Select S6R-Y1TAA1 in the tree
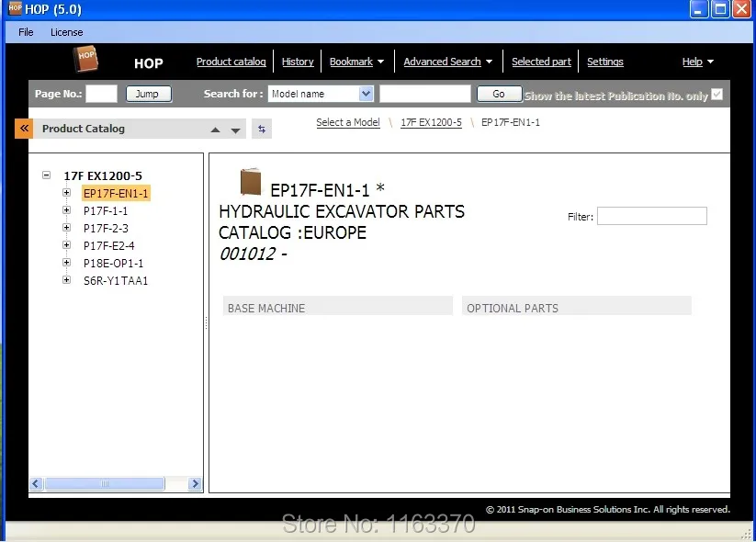Screen dimensions: 756x542 pos(116,280)
